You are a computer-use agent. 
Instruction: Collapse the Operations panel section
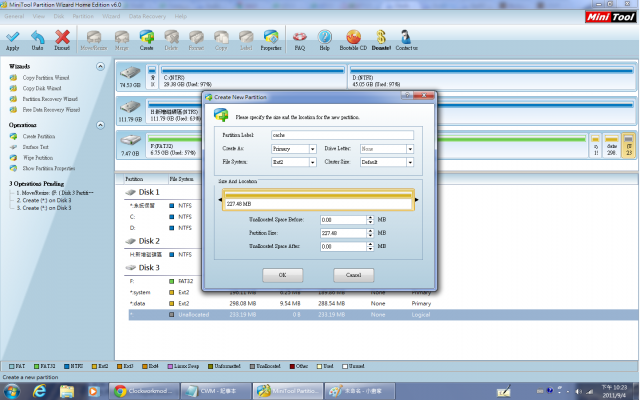[100, 125]
